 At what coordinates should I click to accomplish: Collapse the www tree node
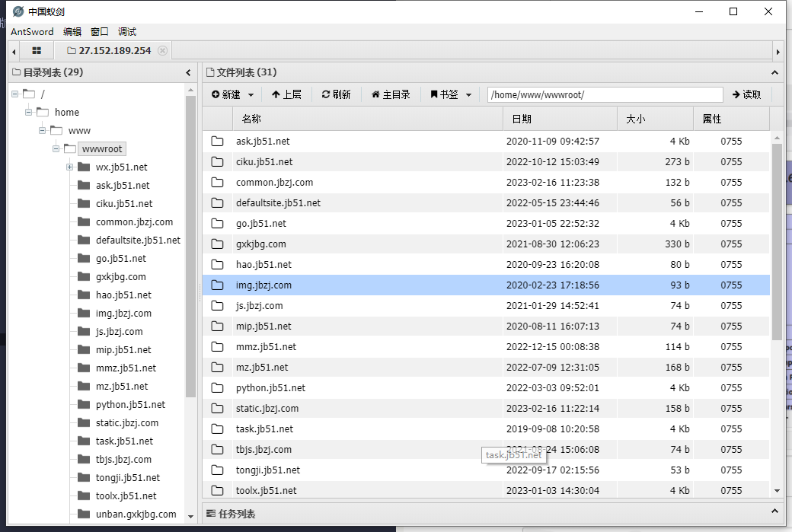(x=43, y=131)
